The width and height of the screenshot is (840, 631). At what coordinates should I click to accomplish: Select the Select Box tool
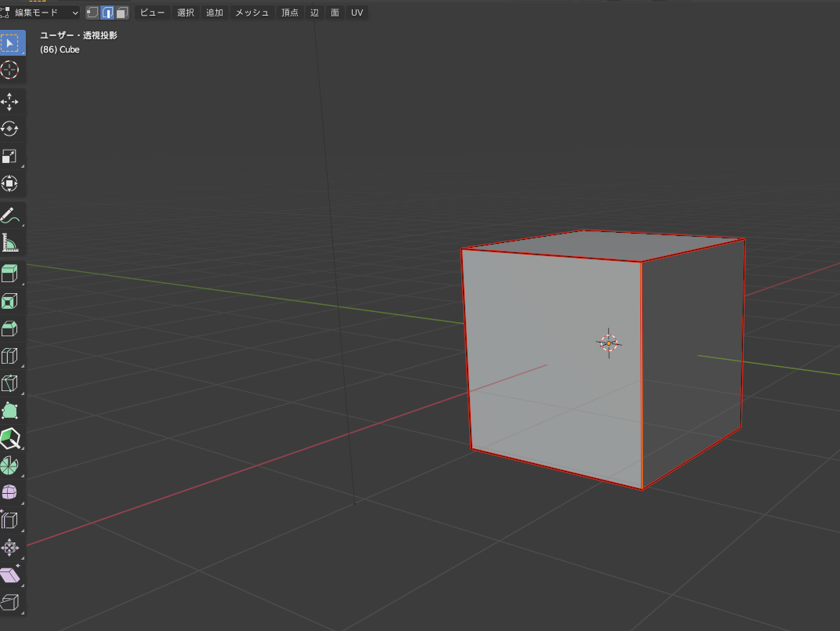10,43
